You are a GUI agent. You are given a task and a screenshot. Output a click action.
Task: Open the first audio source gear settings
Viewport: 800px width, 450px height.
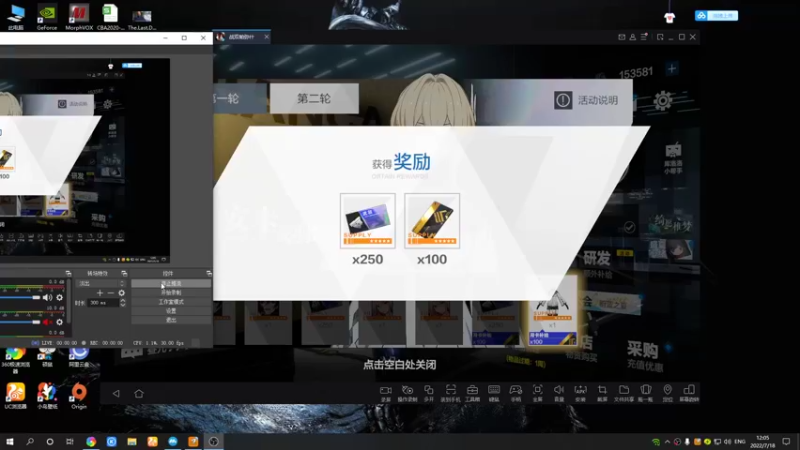(60, 297)
